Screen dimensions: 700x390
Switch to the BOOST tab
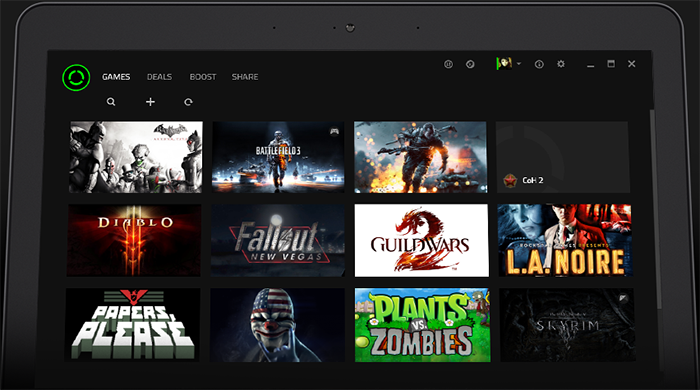(x=203, y=77)
